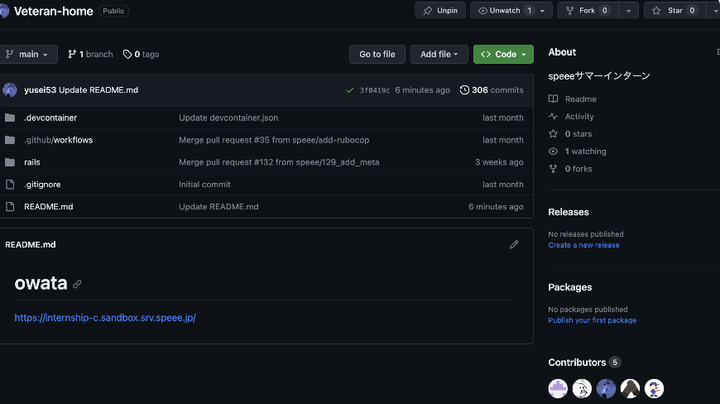
Task: Expand the main branch selector
Action: click(29, 54)
